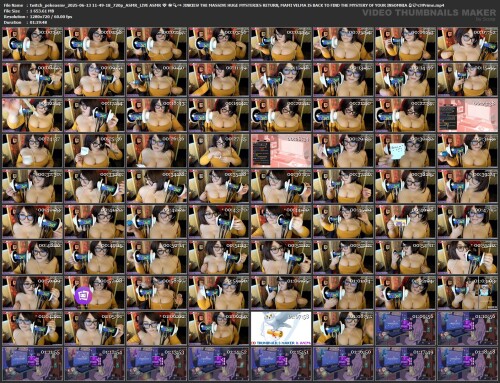Click the Resolution value 1280x720 / 60.00 fps
This screenshot has height=383, width=500.
51,17
